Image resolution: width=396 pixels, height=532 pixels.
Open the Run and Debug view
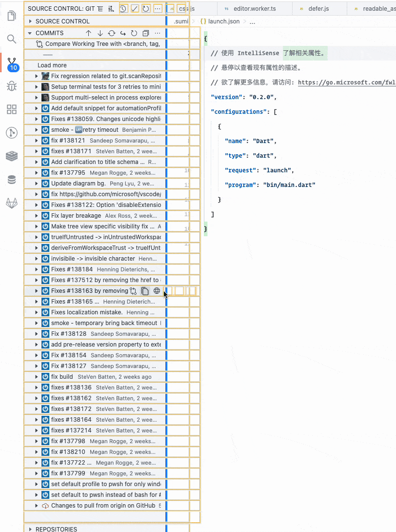pos(12,86)
